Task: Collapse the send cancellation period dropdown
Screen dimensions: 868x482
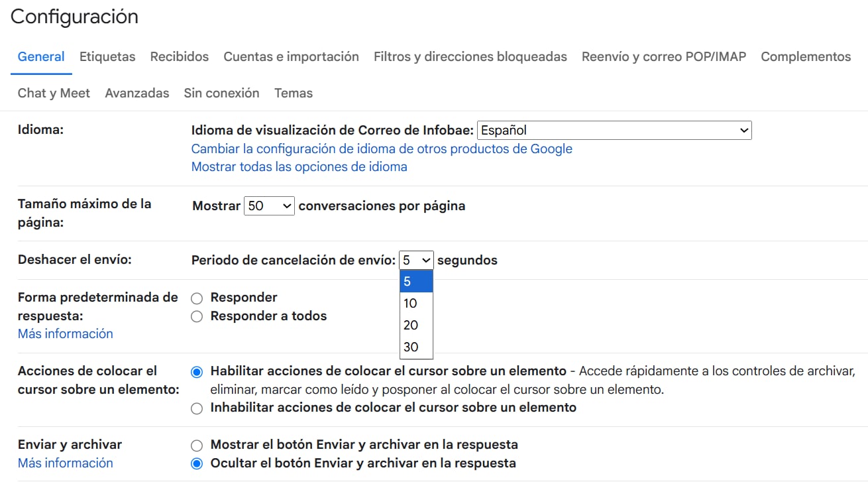Action: [x=416, y=261]
